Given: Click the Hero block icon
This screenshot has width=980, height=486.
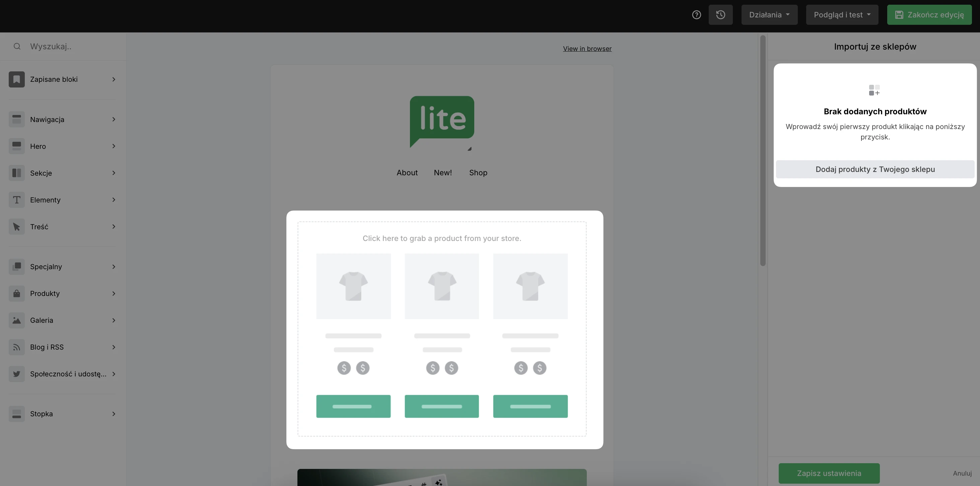Looking at the screenshot, I should [x=17, y=146].
